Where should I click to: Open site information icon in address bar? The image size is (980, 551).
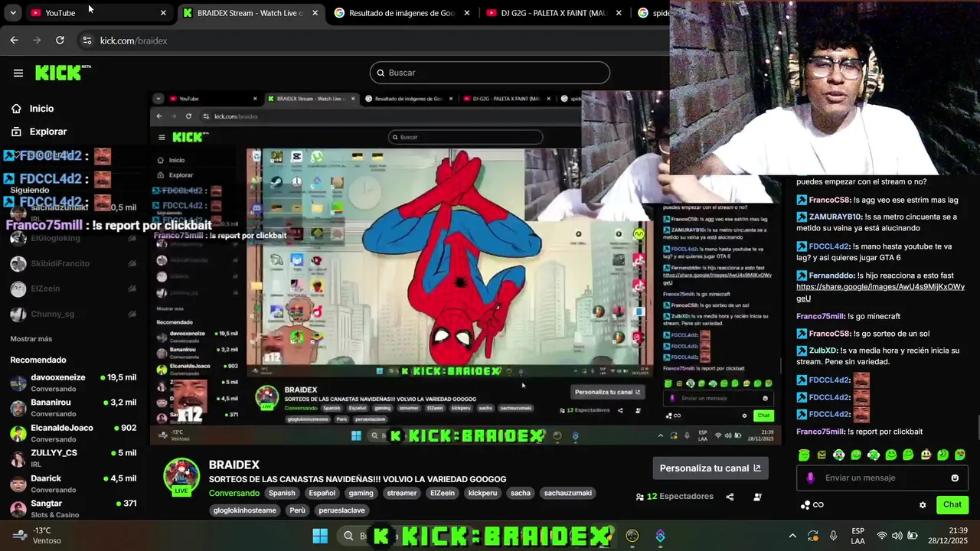pos(87,41)
